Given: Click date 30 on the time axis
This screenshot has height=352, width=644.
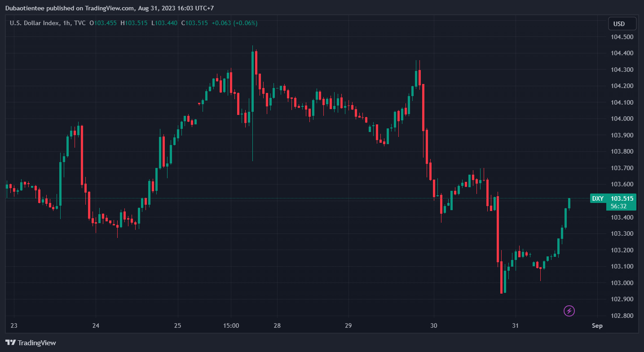Looking at the screenshot, I should 434,326.
